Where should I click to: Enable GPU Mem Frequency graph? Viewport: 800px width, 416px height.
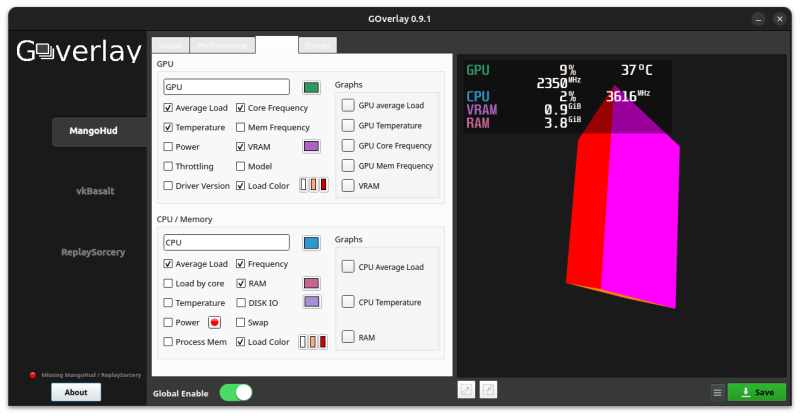click(348, 166)
